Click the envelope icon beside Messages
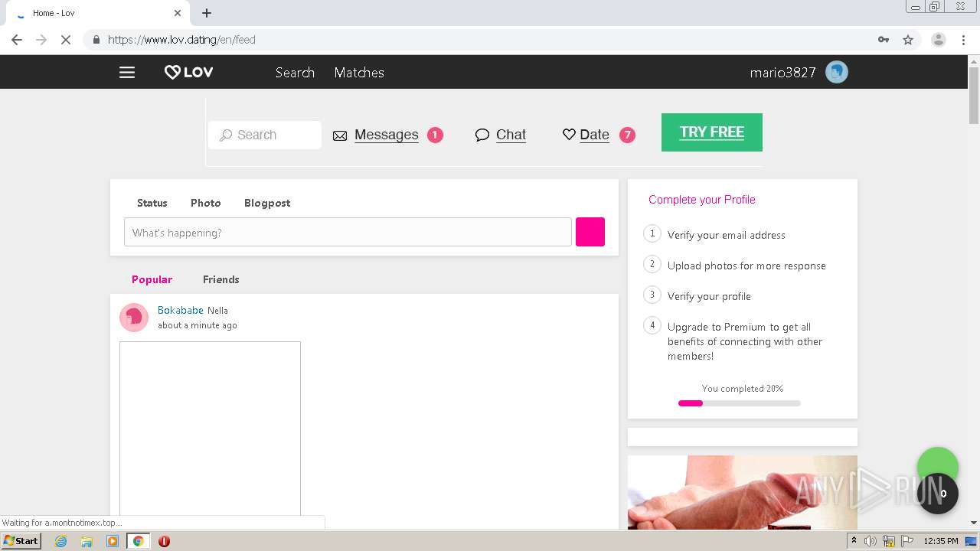 click(x=340, y=135)
